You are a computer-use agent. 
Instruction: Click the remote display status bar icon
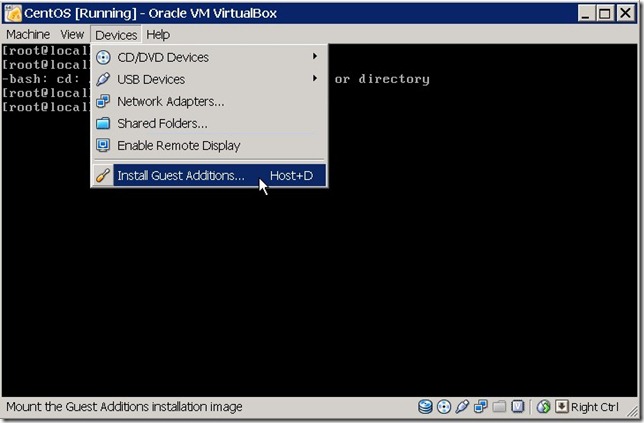tap(518, 407)
